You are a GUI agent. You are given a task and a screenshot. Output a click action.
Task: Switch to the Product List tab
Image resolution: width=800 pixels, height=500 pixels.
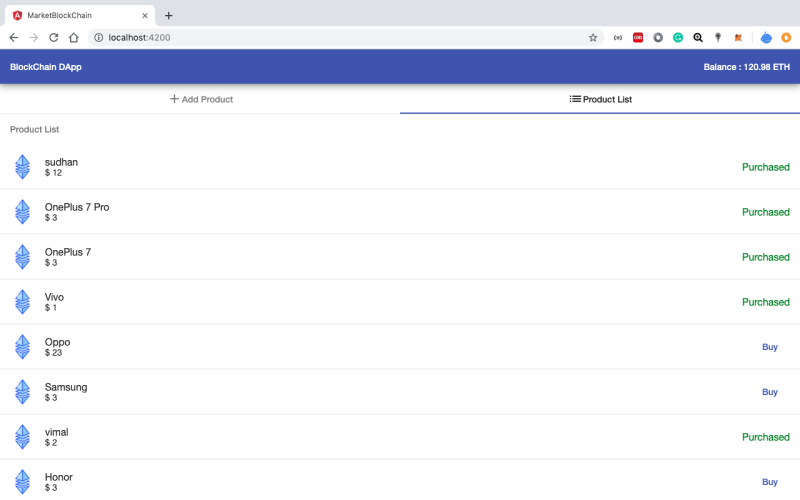(x=601, y=99)
